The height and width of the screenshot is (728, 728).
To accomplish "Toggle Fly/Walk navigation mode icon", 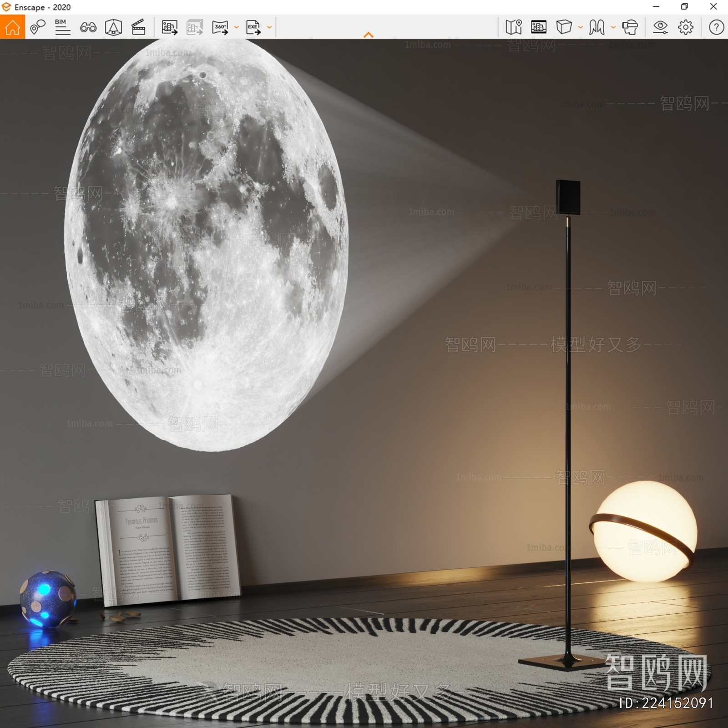I will pos(597,27).
